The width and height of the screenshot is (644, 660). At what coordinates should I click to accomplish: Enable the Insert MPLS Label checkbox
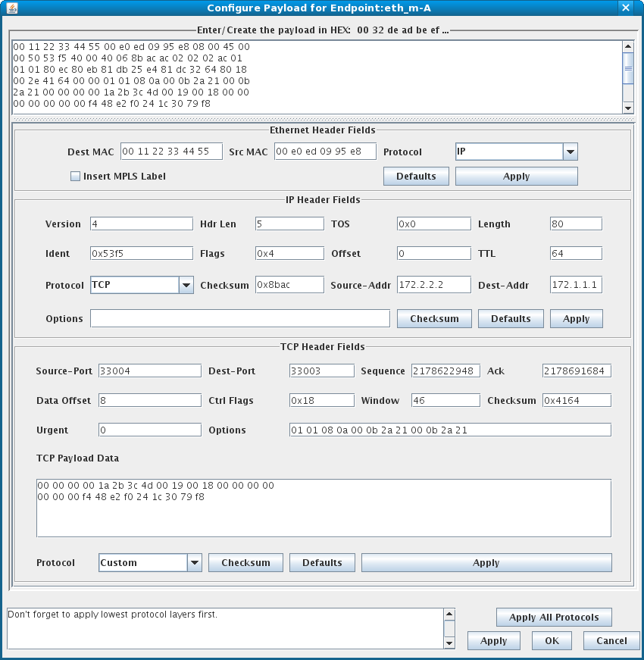pyautogui.click(x=75, y=177)
